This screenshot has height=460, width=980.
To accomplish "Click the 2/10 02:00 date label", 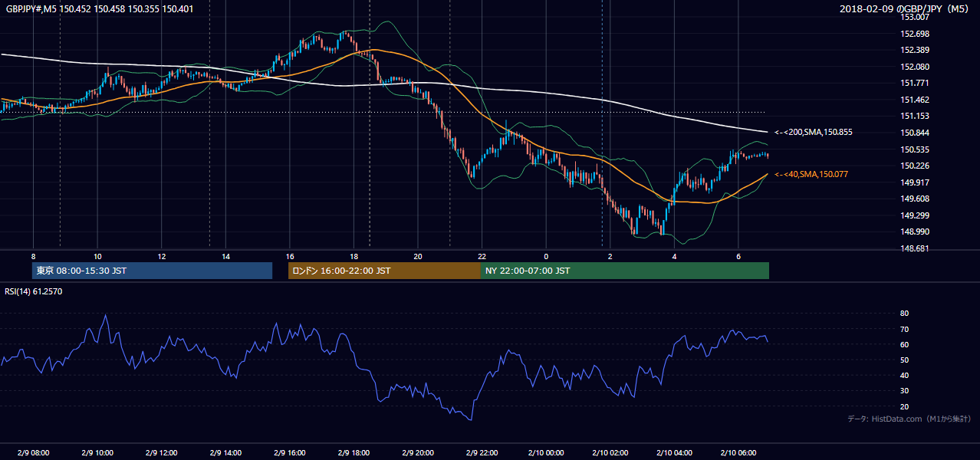I will click(x=610, y=452).
